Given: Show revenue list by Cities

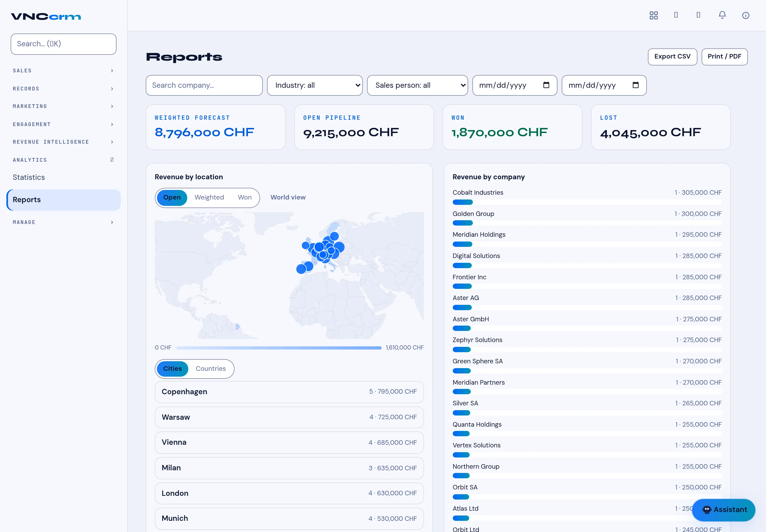Looking at the screenshot, I should click(172, 369).
